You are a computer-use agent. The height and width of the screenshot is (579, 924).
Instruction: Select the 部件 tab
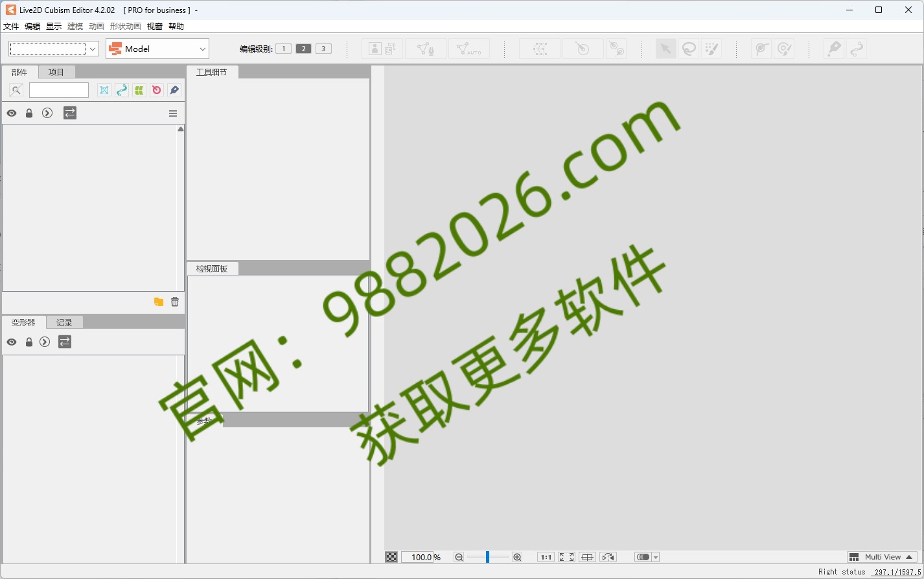(19, 72)
